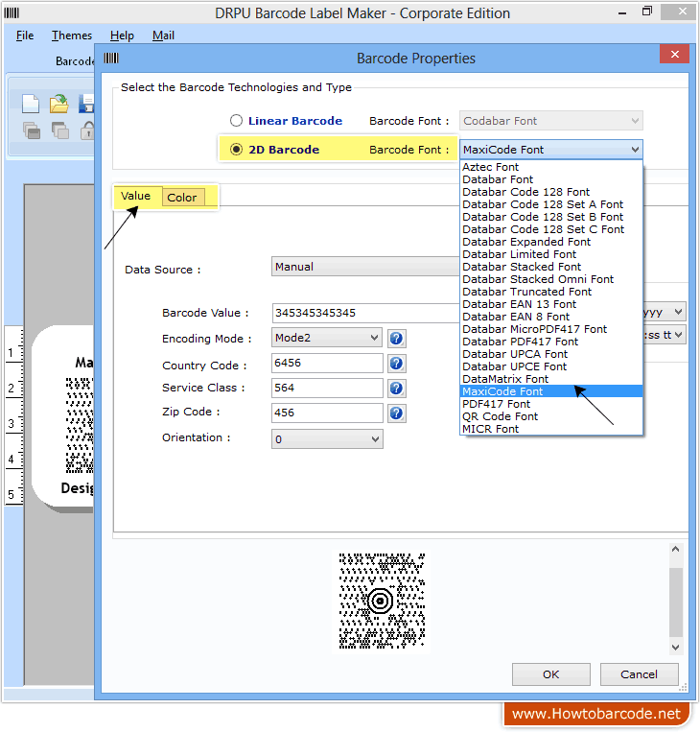
Task: Open the Orientation dropdown
Action: click(x=327, y=438)
